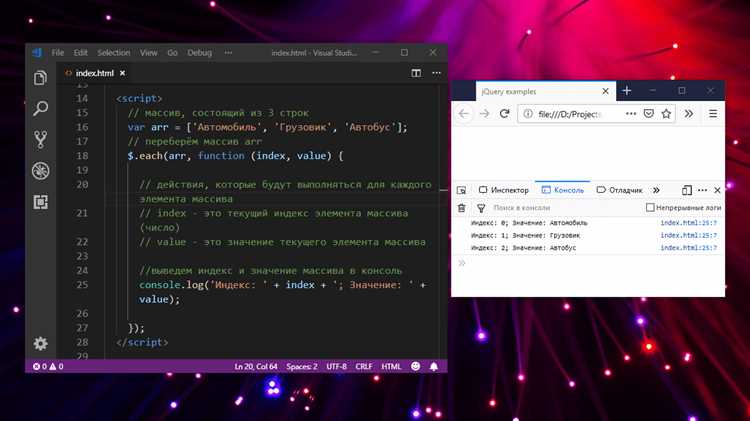The height and width of the screenshot is (421, 750).
Task: Close the index.html editor tab
Action: pyautogui.click(x=122, y=73)
